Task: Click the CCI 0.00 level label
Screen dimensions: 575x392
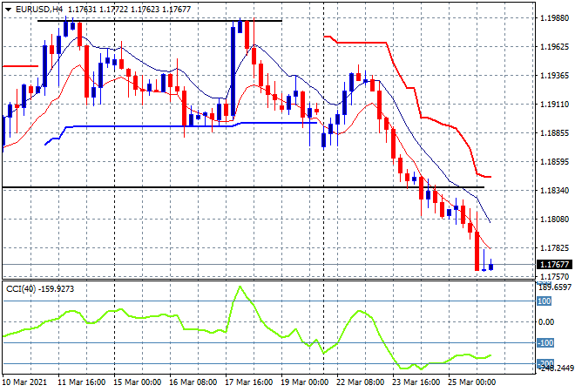Action: pos(546,322)
